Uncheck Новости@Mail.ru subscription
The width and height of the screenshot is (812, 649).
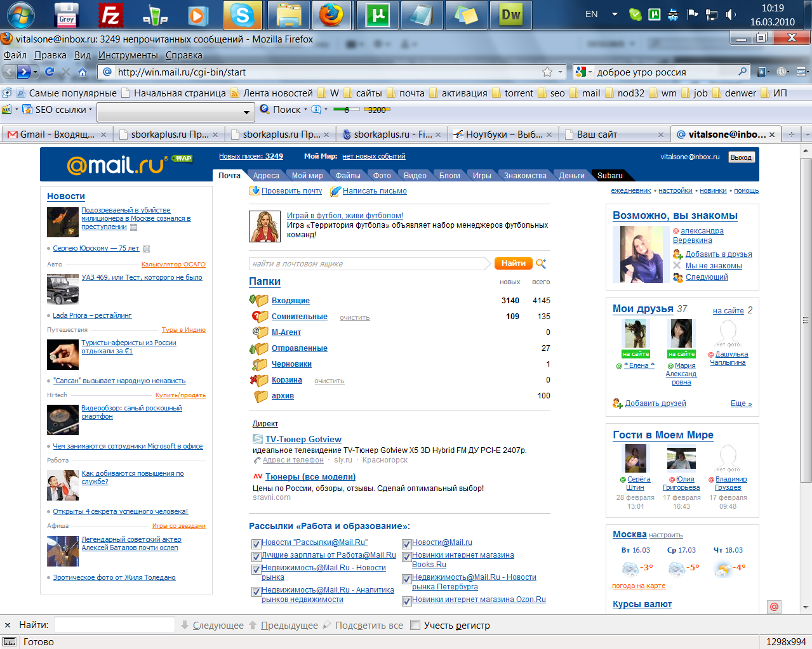[407, 544]
